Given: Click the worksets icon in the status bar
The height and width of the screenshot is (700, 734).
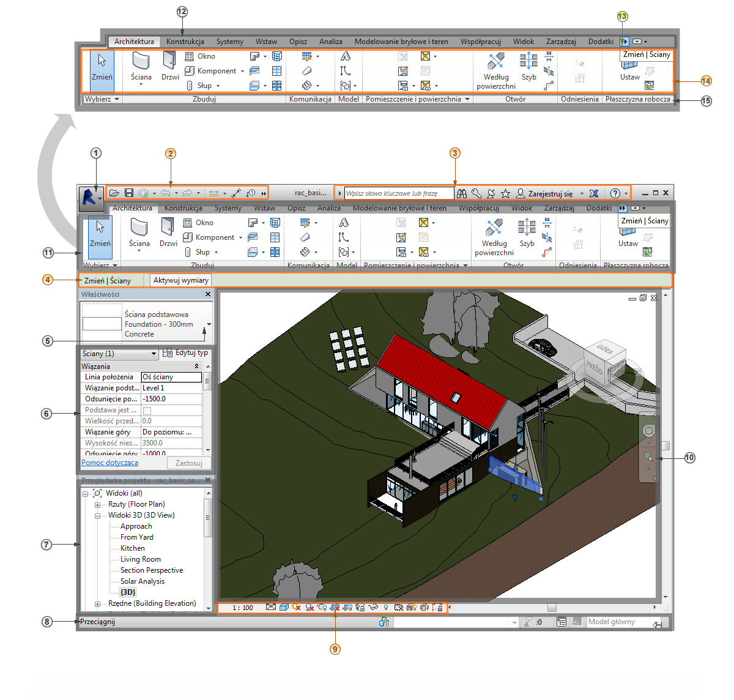Looking at the screenshot, I should tap(384, 622).
